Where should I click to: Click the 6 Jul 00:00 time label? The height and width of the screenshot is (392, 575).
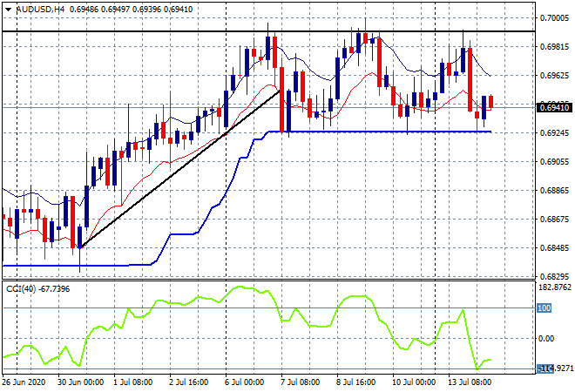pyautogui.click(x=244, y=382)
